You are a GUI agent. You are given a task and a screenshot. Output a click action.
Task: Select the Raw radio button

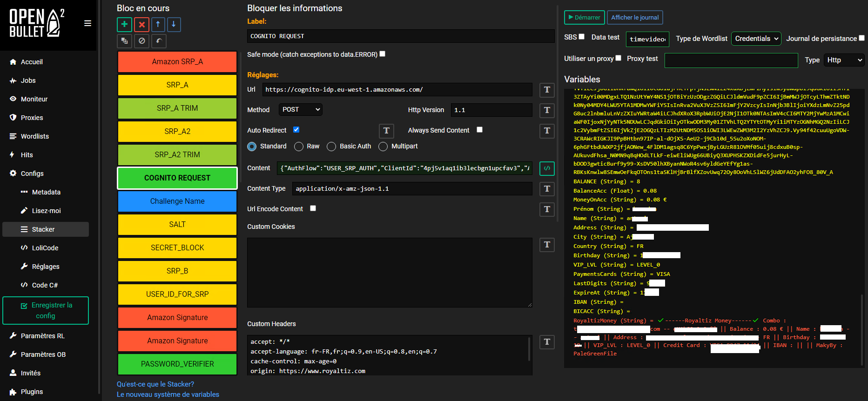299,147
